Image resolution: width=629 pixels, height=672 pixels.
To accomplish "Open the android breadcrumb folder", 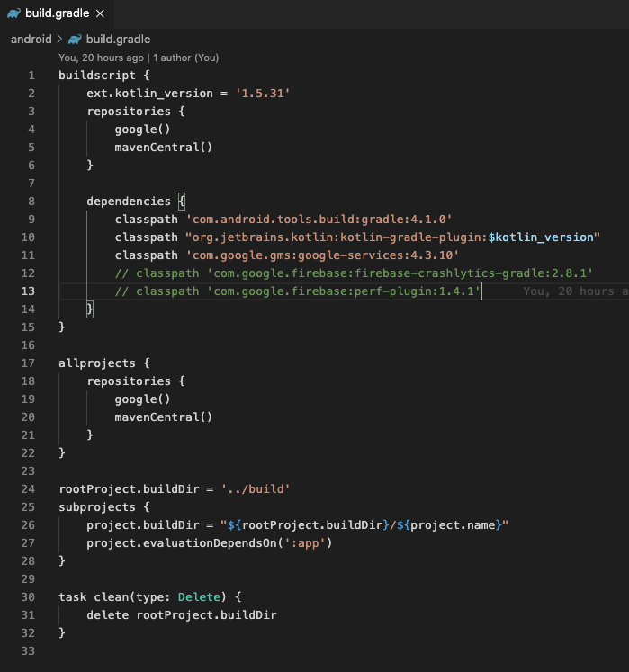I will [x=31, y=40].
